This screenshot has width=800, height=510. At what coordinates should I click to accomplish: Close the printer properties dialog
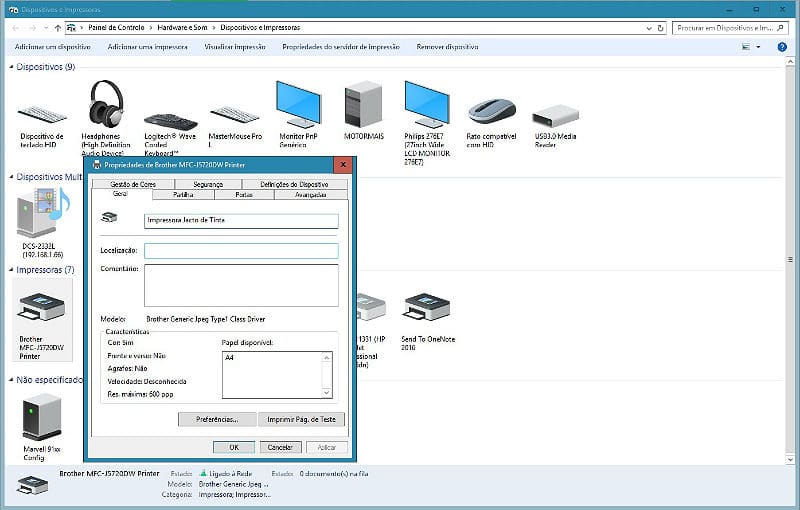[343, 165]
